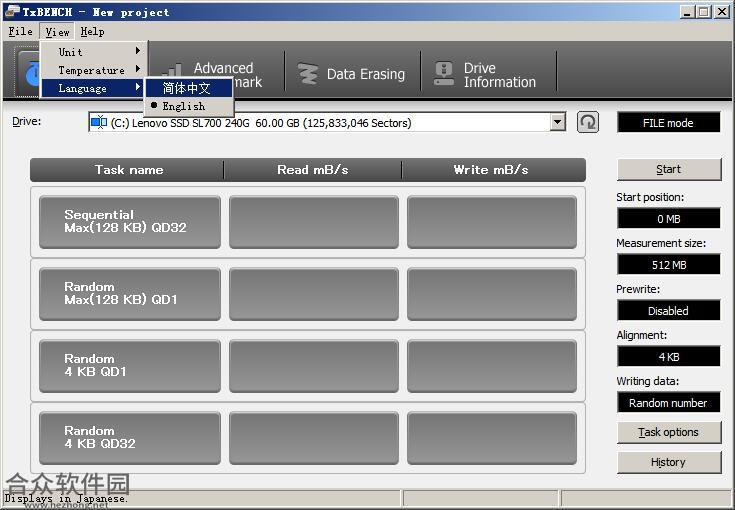Change the Prewrite Disabled setting

point(668,310)
